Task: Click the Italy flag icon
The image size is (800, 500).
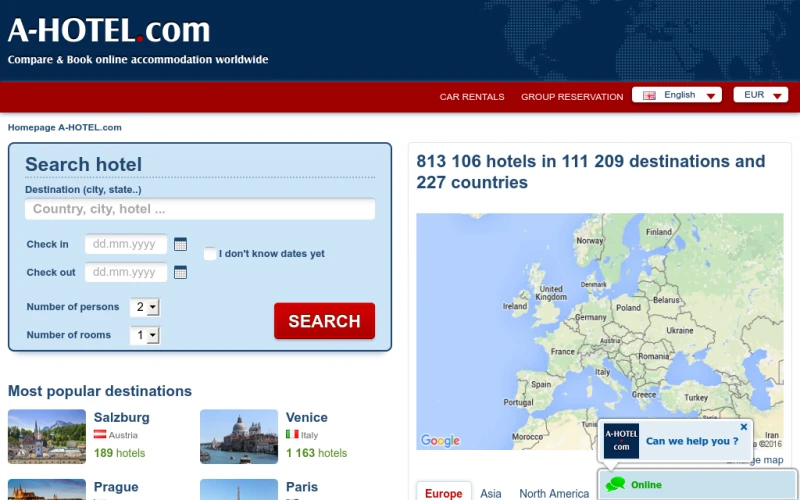Action: click(292, 435)
